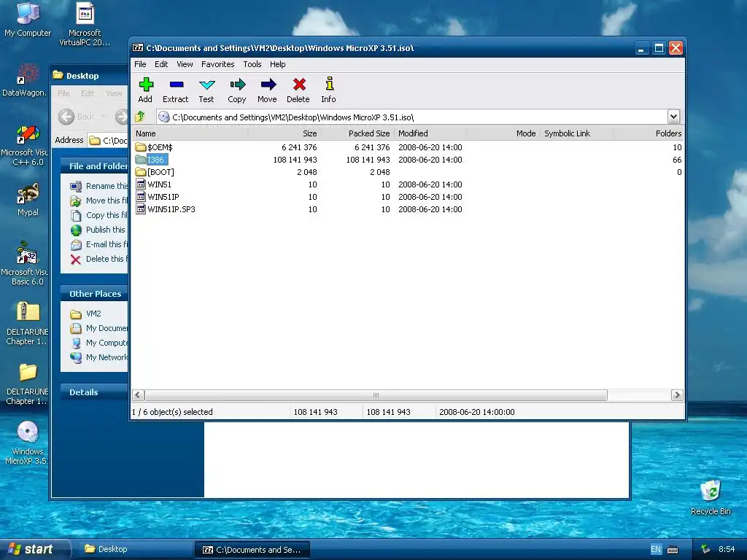Open VM2 under Other Places
Screen dimensions: 747x560
(86, 314)
